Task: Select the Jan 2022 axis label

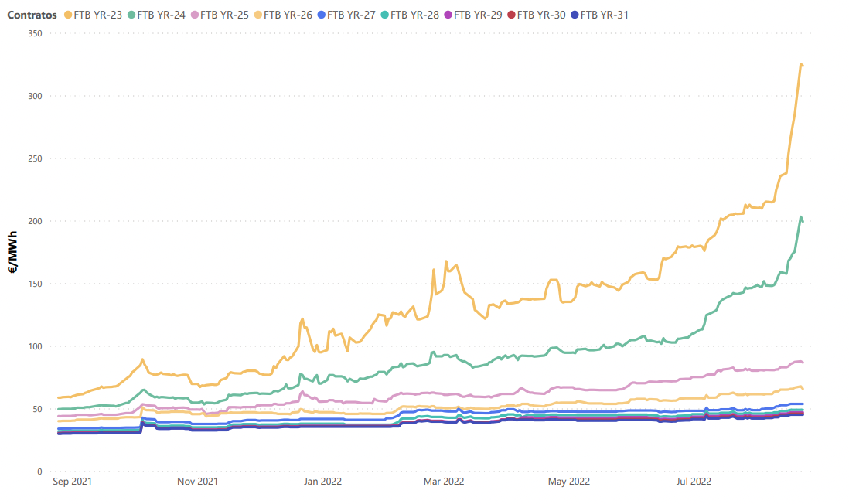Action: [321, 482]
